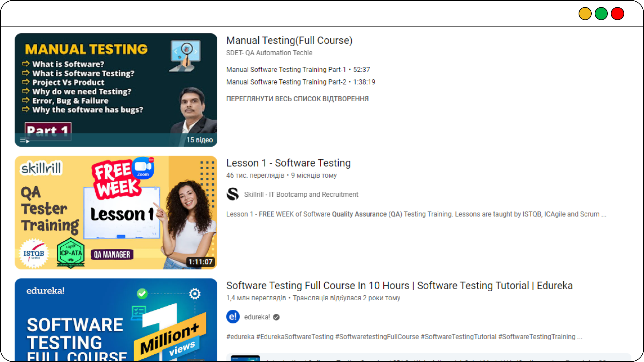Open the Lesson 1 Skillrill video thumbnail

116,213
